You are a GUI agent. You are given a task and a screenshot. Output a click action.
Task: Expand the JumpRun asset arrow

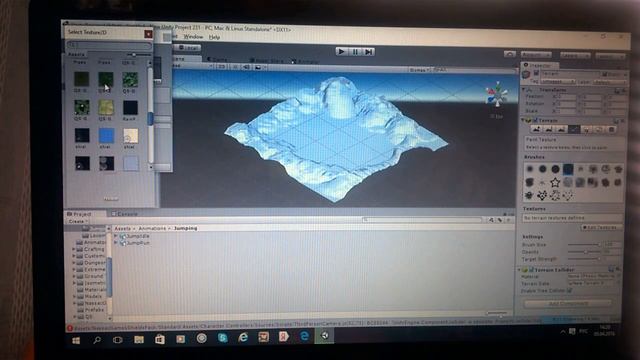tap(116, 242)
